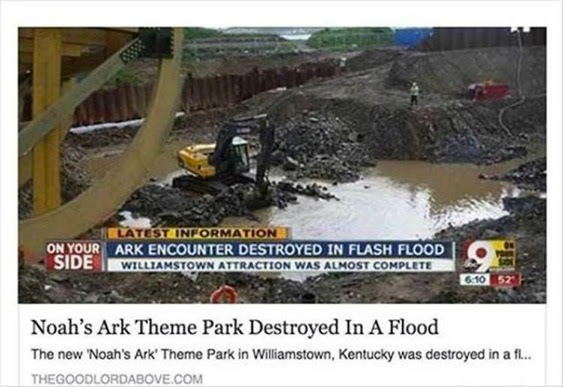Click the blue tarp in the background

point(413,37)
